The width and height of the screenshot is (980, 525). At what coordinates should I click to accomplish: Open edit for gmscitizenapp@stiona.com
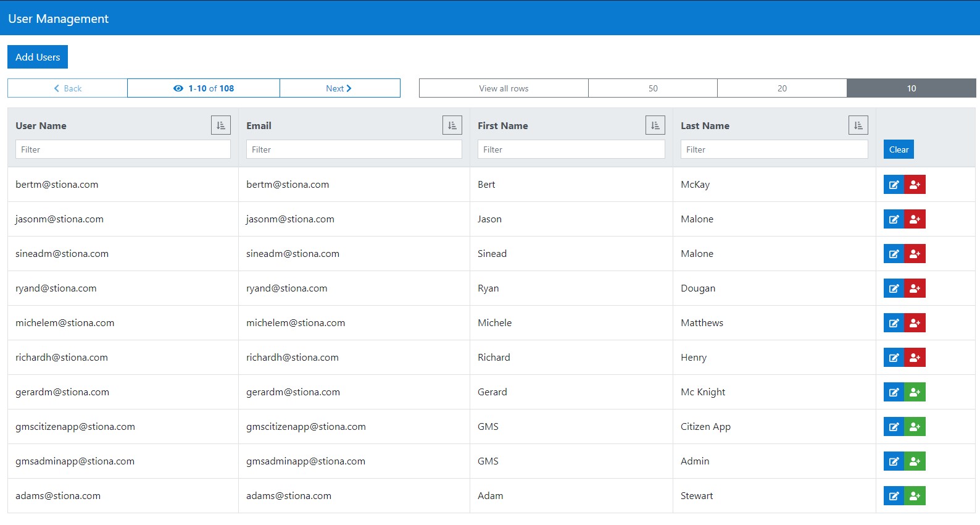point(894,427)
